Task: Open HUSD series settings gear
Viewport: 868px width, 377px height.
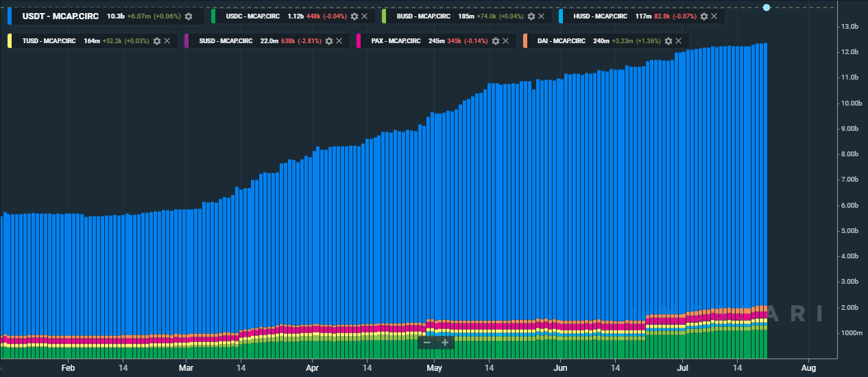Action: pos(703,16)
